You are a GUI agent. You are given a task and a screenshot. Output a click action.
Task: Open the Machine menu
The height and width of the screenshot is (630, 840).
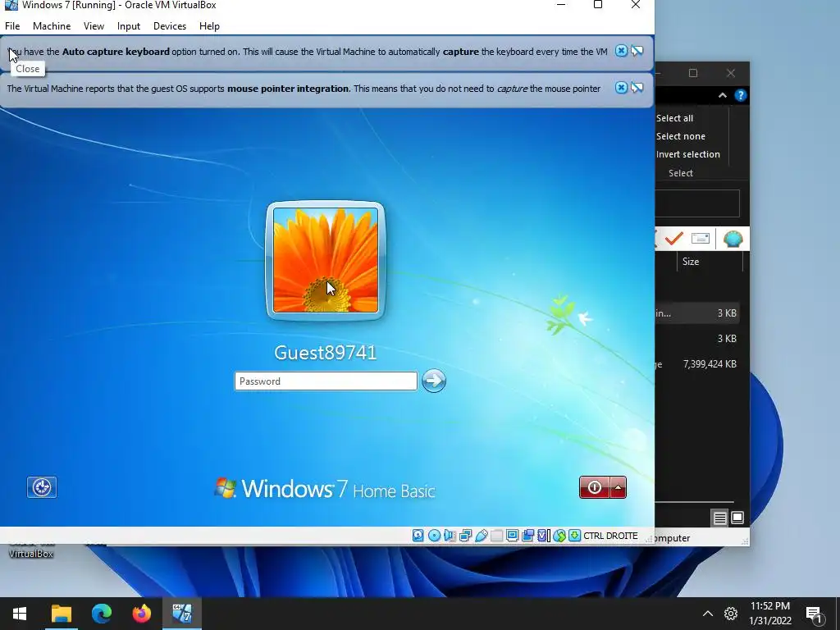click(52, 26)
